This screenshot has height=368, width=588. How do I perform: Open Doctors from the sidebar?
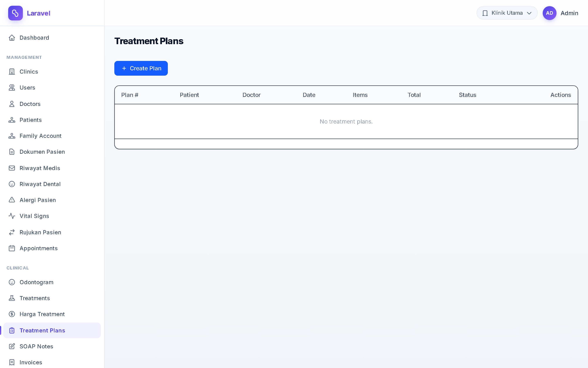(x=52, y=104)
